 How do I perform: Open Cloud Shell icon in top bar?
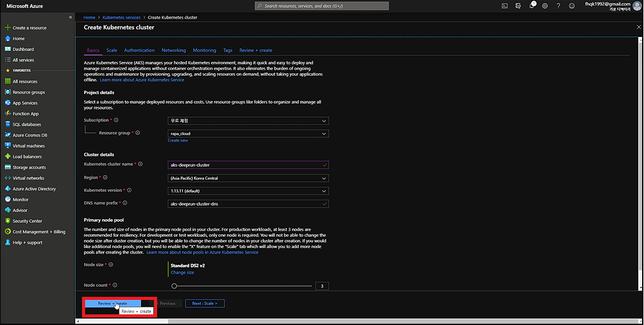(505, 6)
